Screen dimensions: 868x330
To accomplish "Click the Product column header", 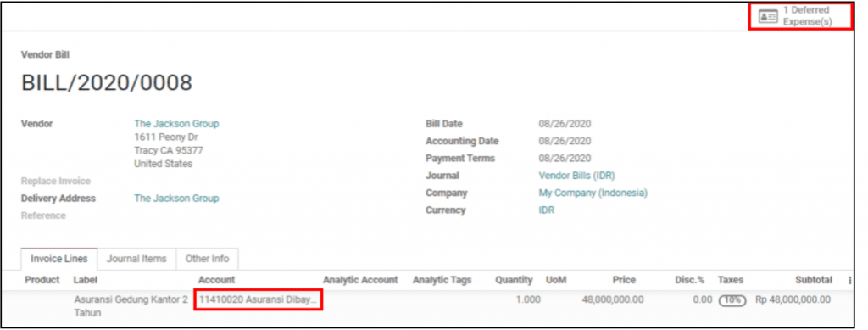I will click(42, 280).
